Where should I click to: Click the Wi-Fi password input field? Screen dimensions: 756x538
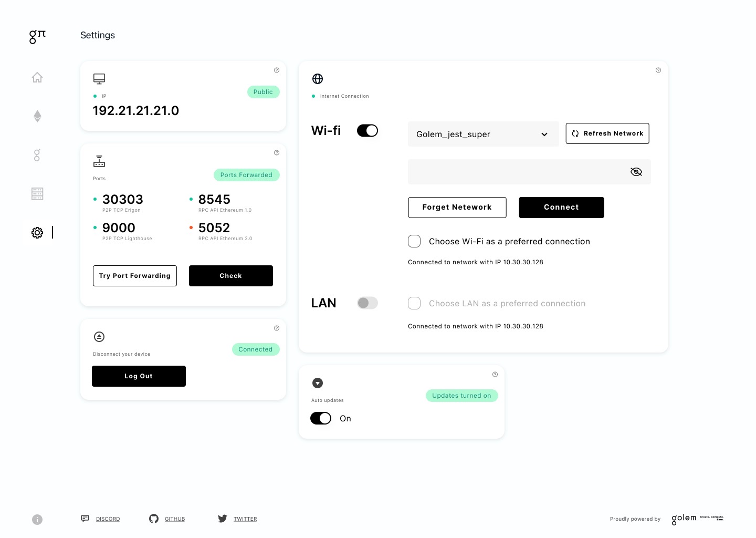[x=529, y=172]
